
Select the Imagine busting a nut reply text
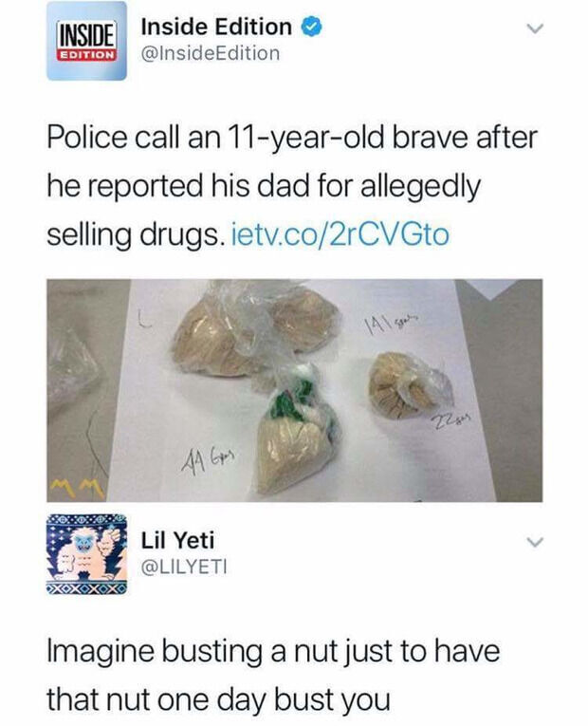pyautogui.click(x=273, y=674)
